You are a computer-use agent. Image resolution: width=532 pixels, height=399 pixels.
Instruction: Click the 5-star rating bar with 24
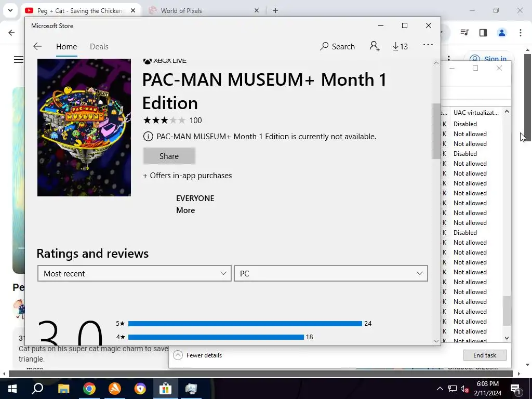point(245,324)
